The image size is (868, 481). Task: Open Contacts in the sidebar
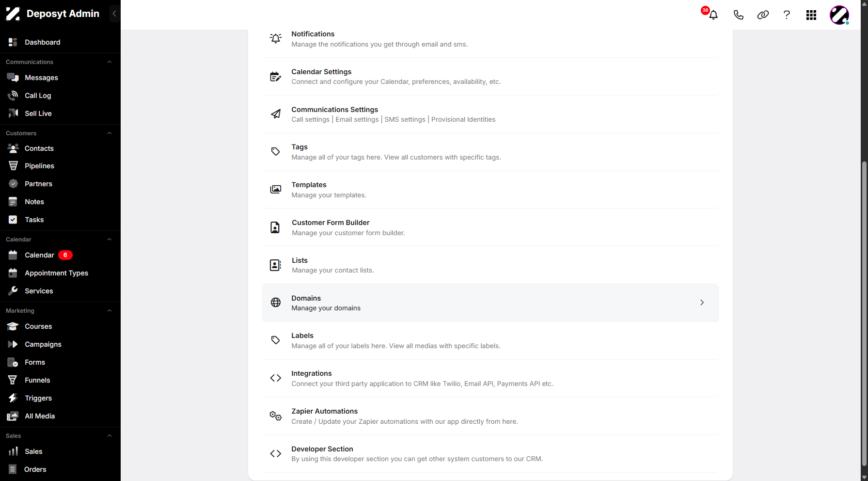[39, 148]
